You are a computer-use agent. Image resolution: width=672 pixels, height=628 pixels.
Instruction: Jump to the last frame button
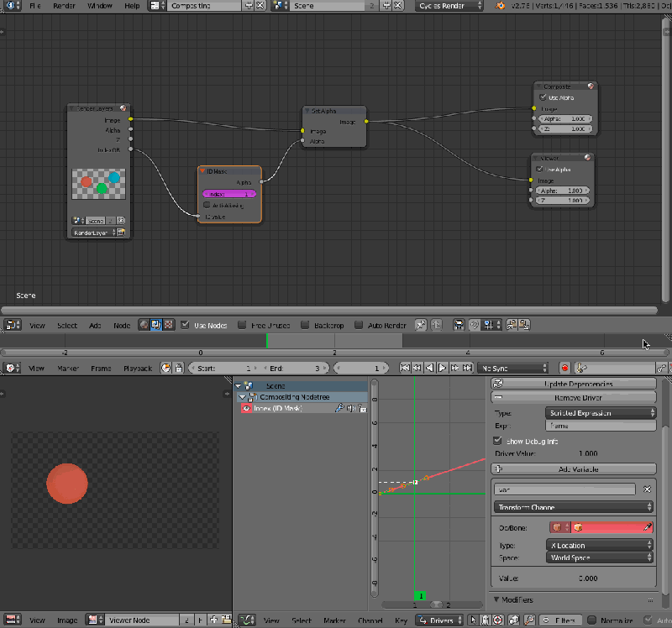[468, 368]
